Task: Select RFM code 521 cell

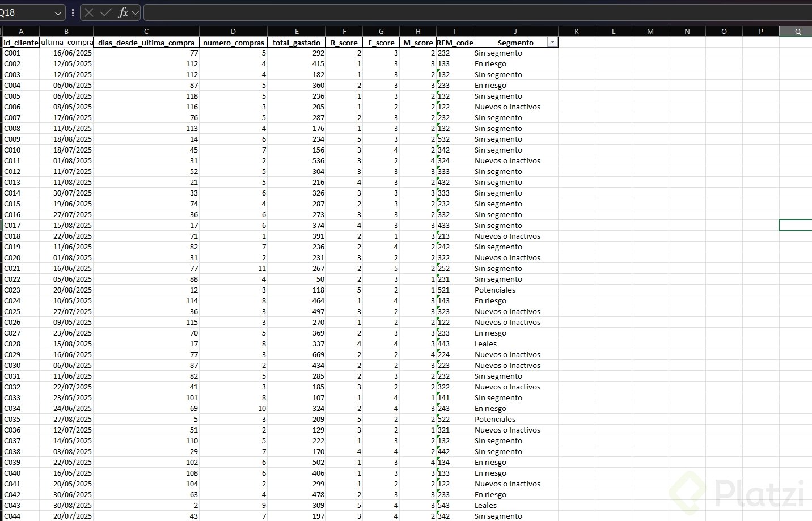Action: [455, 290]
